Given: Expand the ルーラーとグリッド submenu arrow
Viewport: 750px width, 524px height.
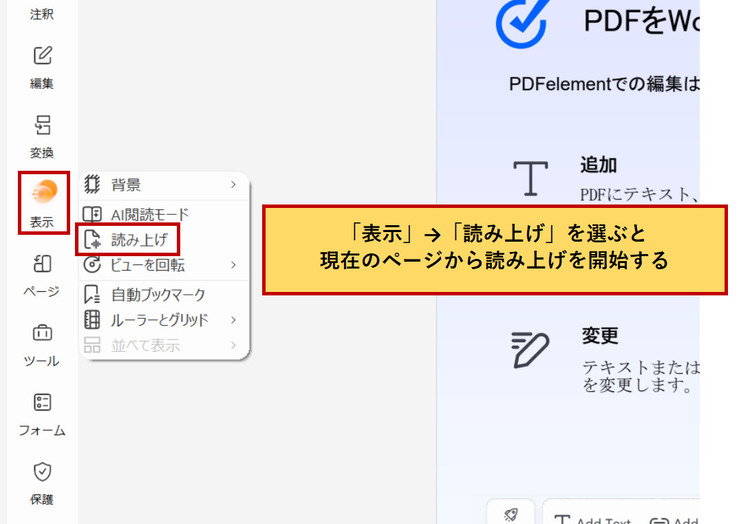Looking at the screenshot, I should point(233,319).
